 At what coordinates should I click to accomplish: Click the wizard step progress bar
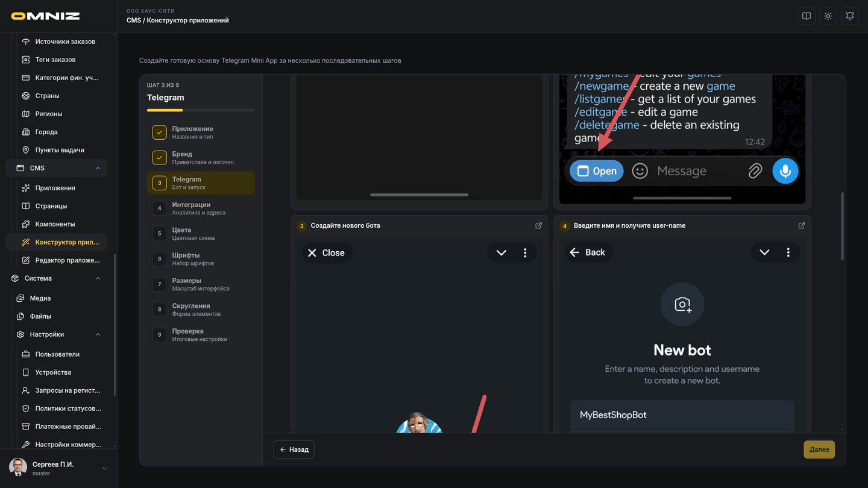pos(201,110)
